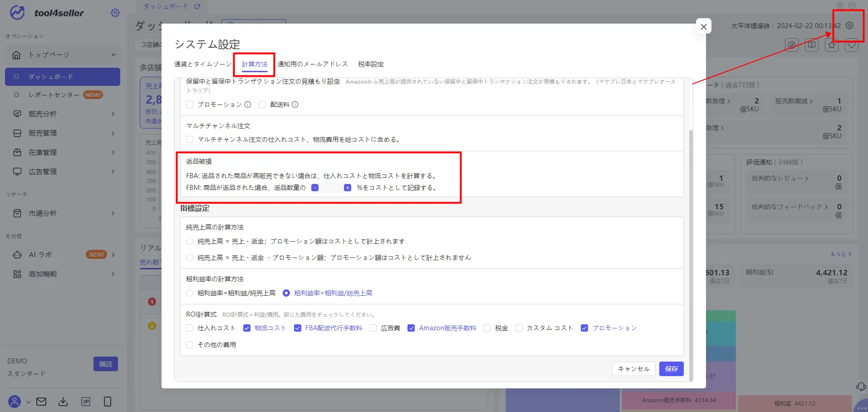The width and height of the screenshot is (868, 412).
Task: Click the headset support icon
Action: (861, 387)
